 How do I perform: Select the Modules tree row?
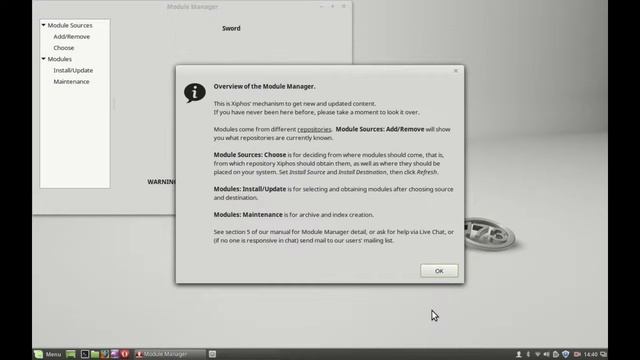(x=75, y=59)
